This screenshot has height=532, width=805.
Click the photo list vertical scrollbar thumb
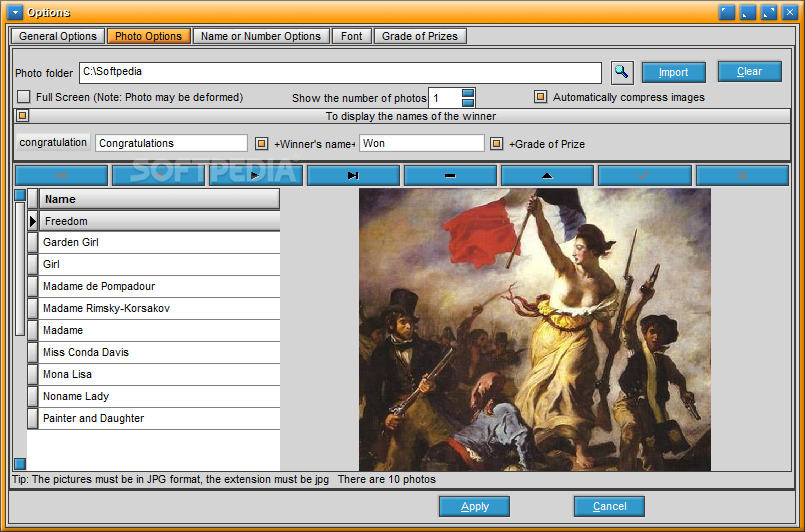(x=20, y=269)
